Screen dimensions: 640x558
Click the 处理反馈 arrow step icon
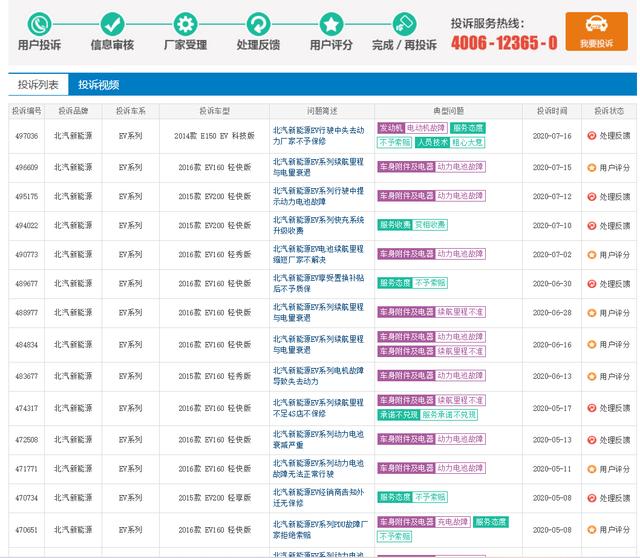tap(258, 24)
